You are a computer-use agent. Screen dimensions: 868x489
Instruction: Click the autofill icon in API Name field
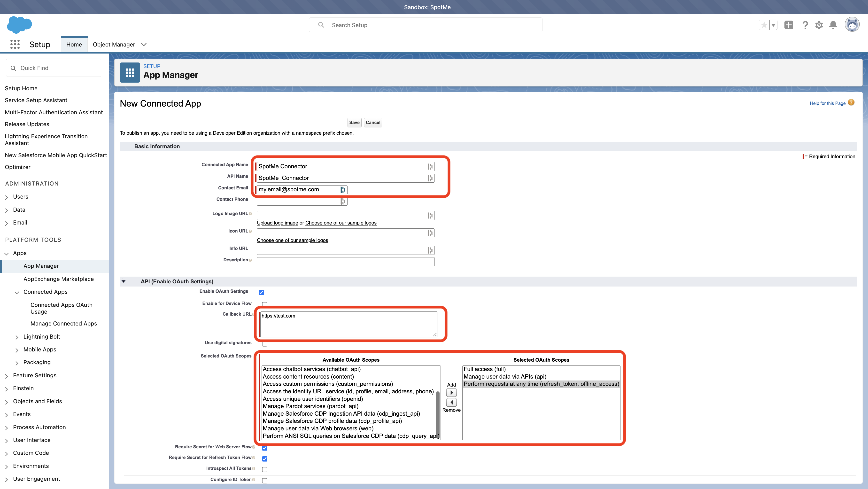pyautogui.click(x=430, y=178)
